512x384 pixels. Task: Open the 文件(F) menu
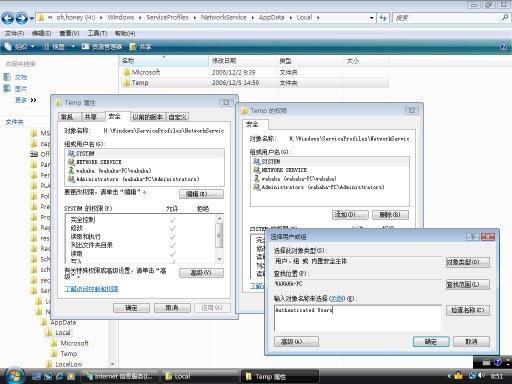pos(14,33)
